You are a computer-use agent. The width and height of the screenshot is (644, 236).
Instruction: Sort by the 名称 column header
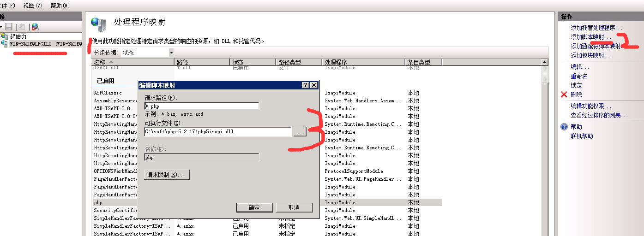[x=133, y=62]
